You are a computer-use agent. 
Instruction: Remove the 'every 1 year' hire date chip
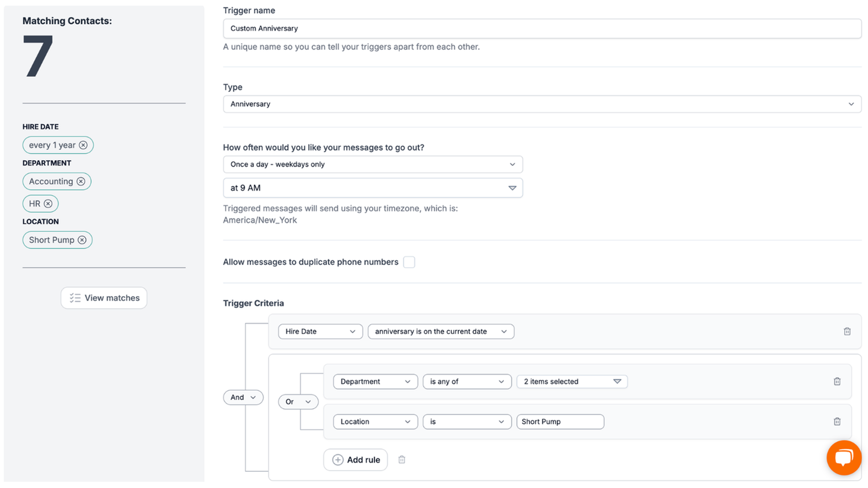[83, 145]
